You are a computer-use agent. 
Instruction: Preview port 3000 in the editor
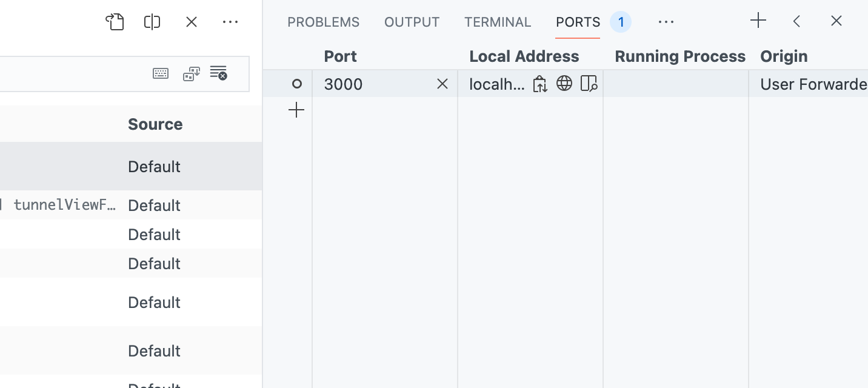589,83
